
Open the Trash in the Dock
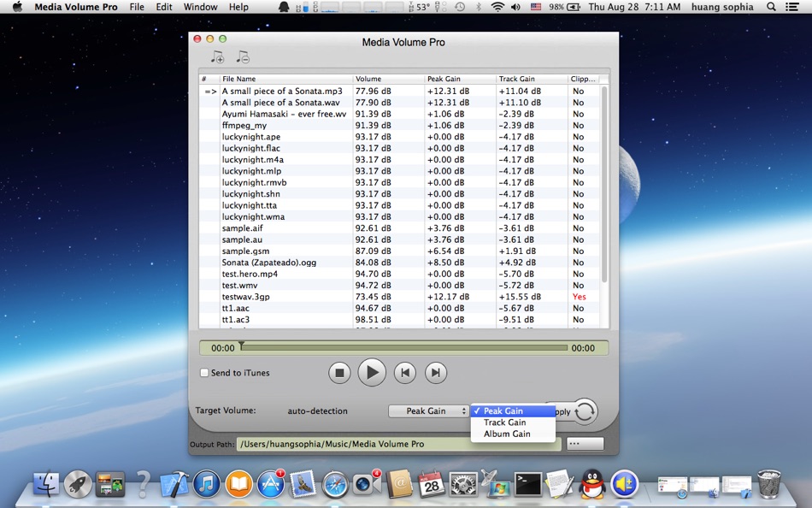(x=768, y=484)
